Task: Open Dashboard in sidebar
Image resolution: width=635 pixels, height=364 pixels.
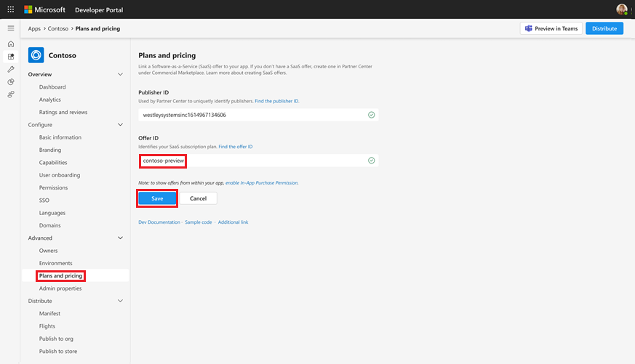Action: tap(52, 87)
